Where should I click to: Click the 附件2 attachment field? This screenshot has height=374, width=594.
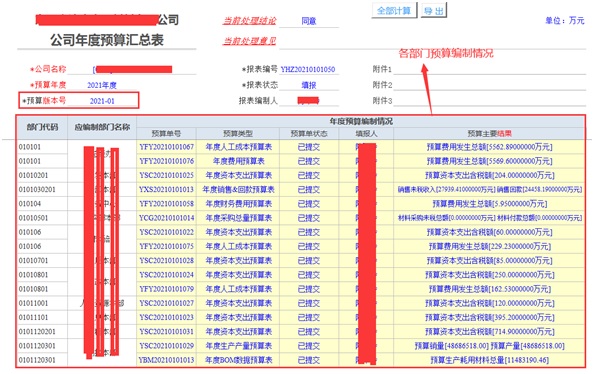pyautogui.click(x=489, y=85)
